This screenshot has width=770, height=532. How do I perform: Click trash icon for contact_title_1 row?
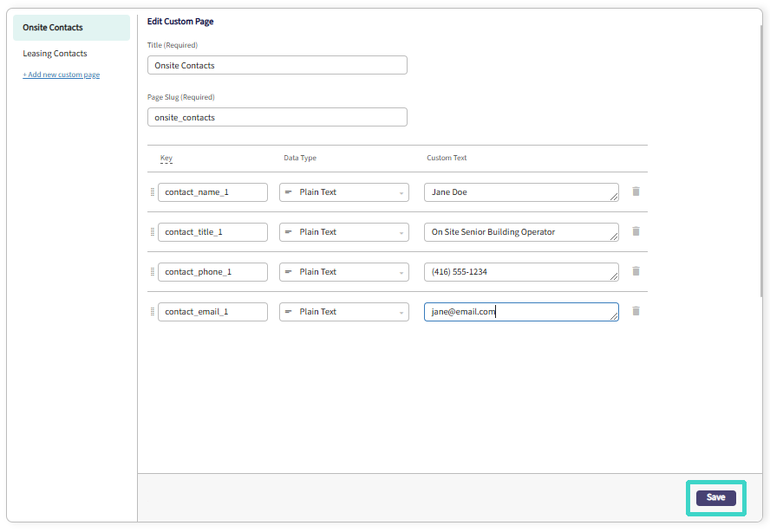point(636,231)
